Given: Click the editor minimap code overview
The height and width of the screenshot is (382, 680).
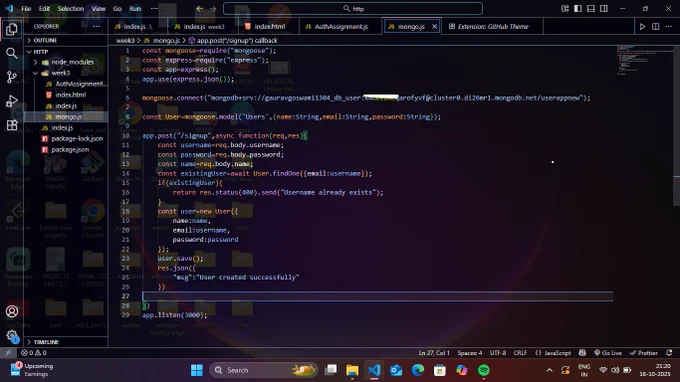Looking at the screenshot, I should 645,60.
